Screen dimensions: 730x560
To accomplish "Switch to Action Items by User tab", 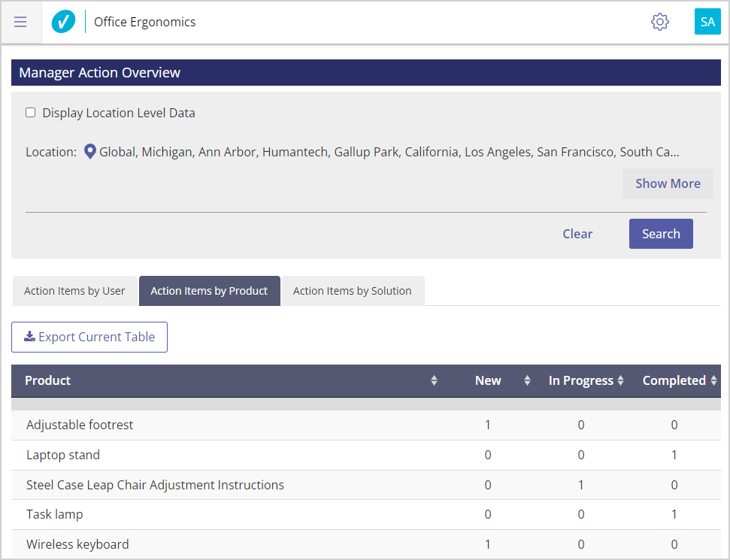I will tap(74, 291).
